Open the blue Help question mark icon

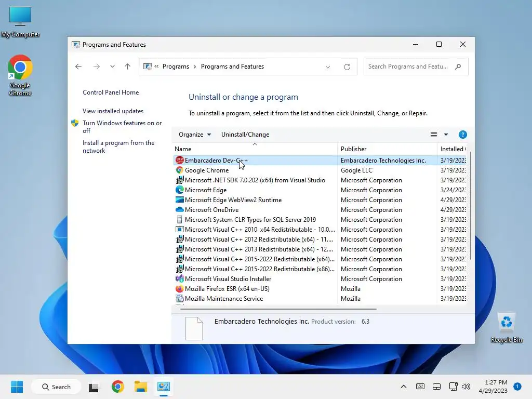462,135
